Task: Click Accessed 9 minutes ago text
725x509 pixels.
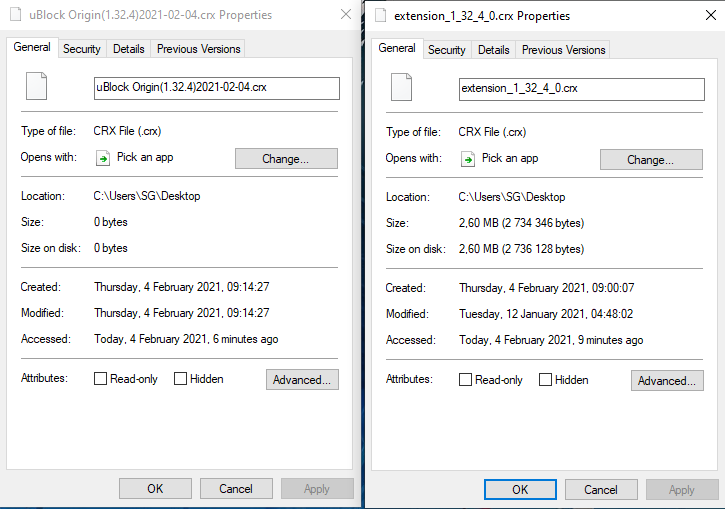Action: [x=551, y=340]
